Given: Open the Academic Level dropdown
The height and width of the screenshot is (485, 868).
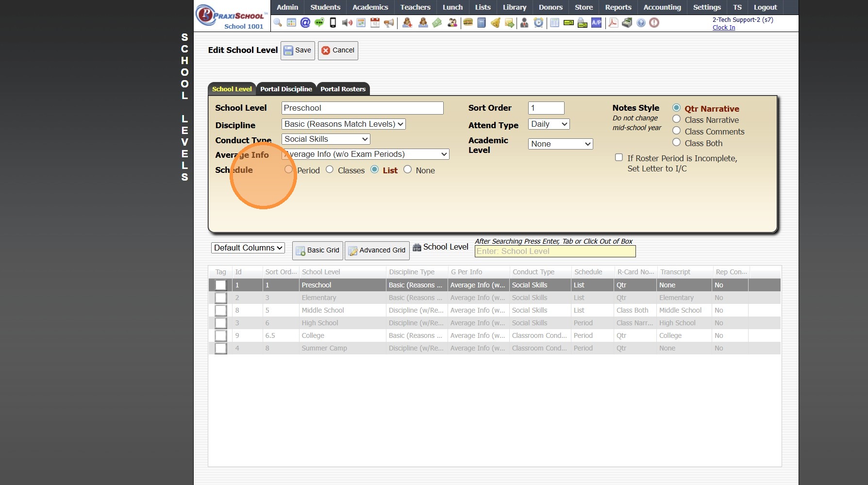Looking at the screenshot, I should coord(561,144).
